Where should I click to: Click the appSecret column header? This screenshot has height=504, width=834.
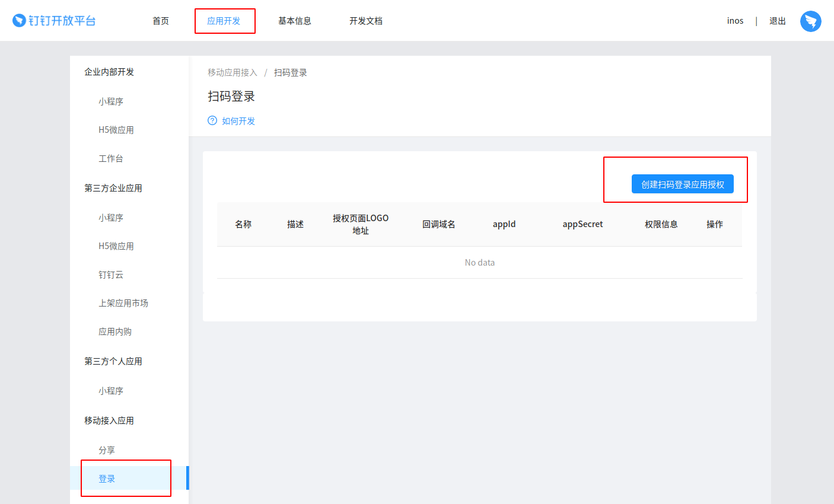click(x=582, y=224)
